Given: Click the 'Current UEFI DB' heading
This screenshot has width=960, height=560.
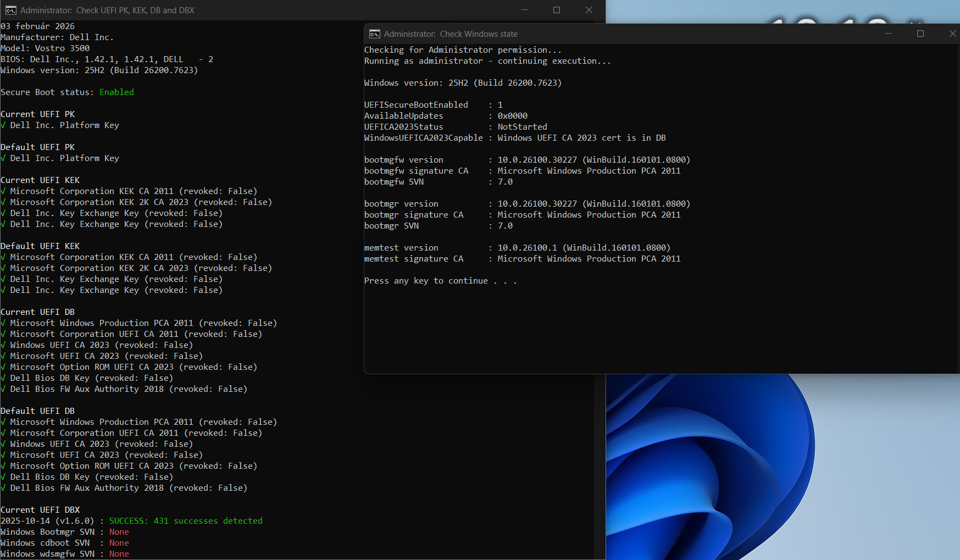Looking at the screenshot, I should click(x=38, y=312).
